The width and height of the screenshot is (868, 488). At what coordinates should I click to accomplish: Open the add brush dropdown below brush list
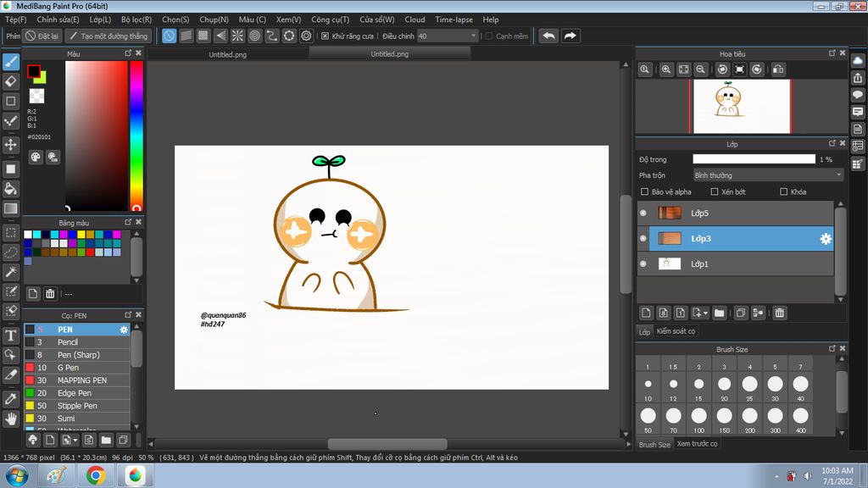click(75, 441)
